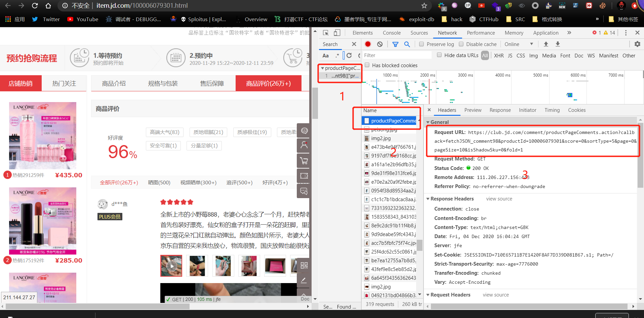Open the CTFHub bookmark
The height and width of the screenshot is (318, 644).
pos(484,19)
